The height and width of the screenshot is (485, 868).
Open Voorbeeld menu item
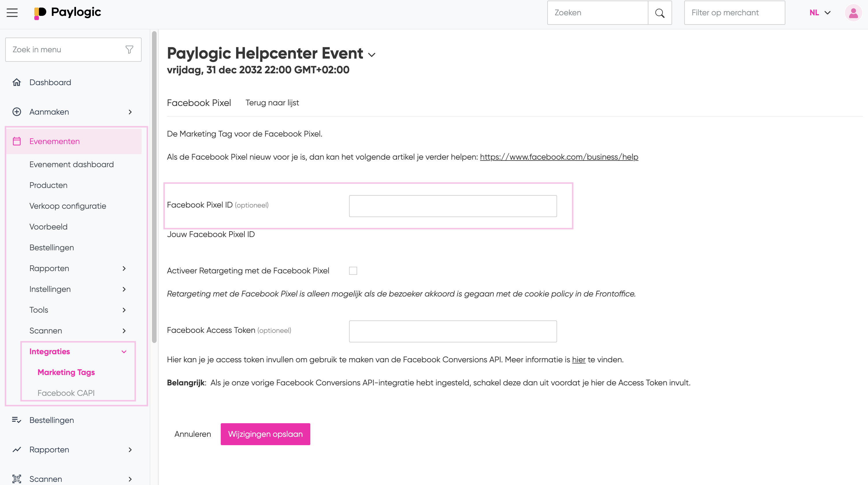click(48, 227)
